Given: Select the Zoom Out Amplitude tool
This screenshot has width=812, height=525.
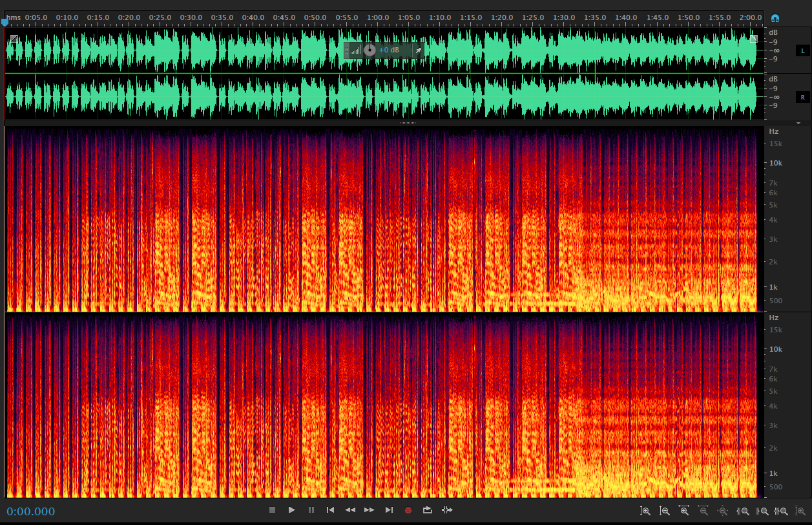Looking at the screenshot, I should 665,511.
